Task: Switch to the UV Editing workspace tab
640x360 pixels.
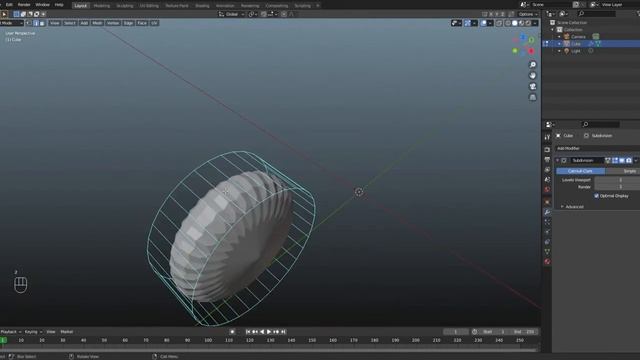Action: [149, 6]
